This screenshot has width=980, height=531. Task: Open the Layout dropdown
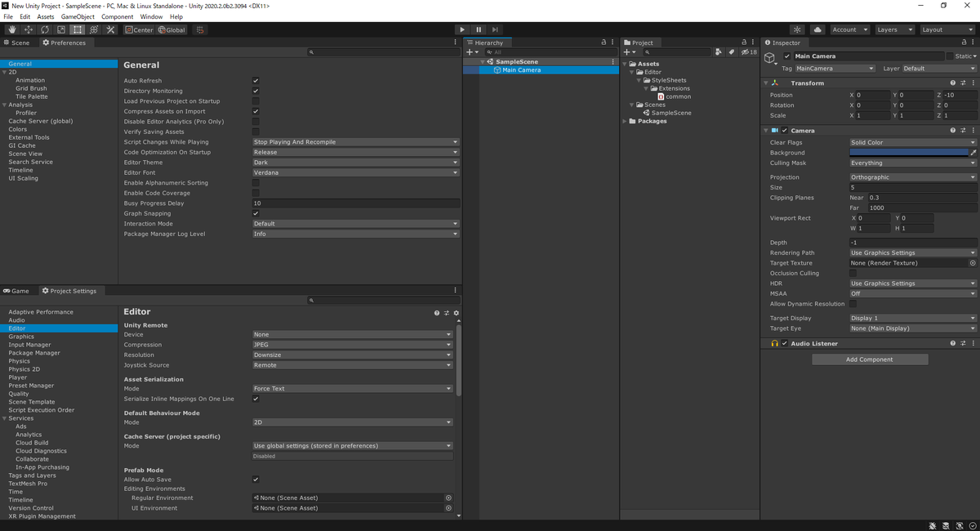[947, 29]
